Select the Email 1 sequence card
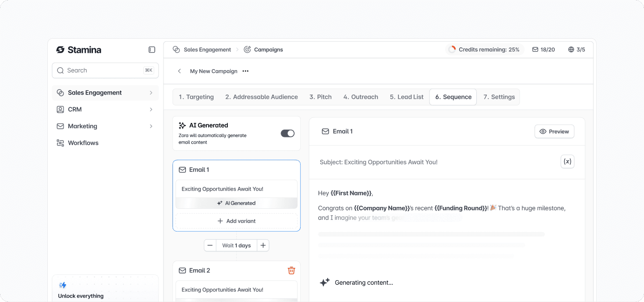 pyautogui.click(x=236, y=196)
